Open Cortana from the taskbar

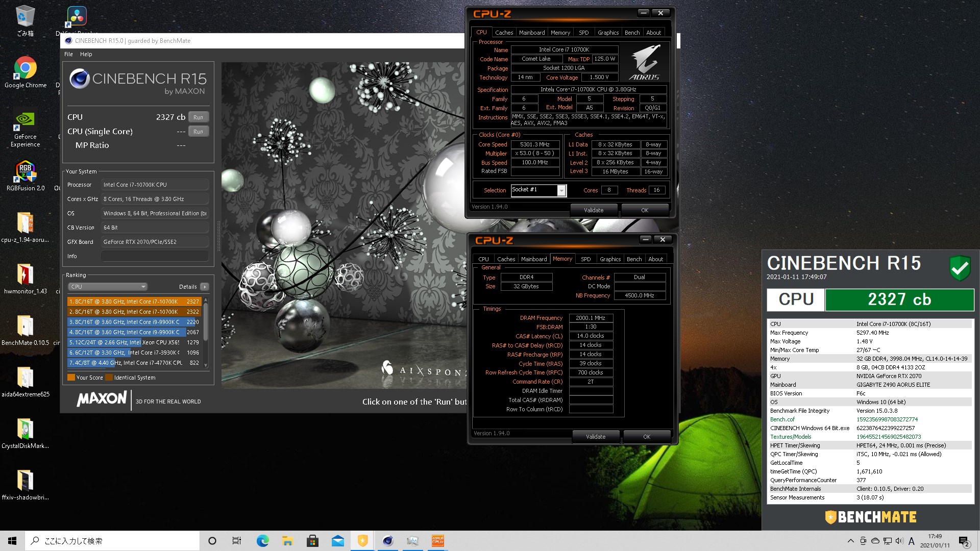pyautogui.click(x=212, y=541)
